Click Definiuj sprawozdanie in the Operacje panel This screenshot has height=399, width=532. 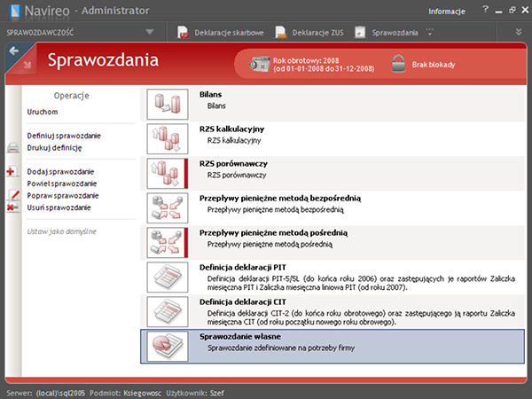[x=64, y=136]
